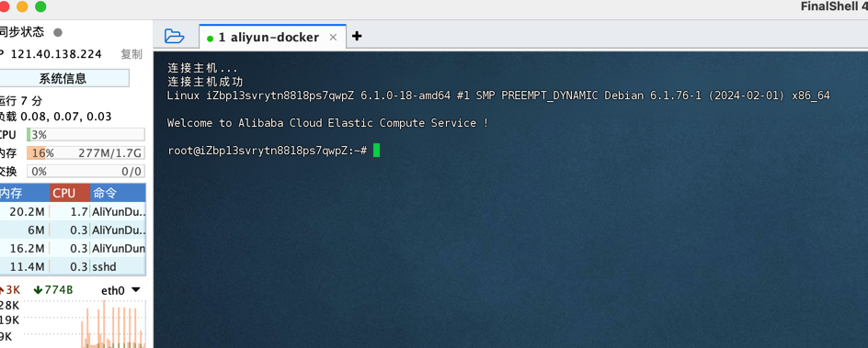
Task: Select the 1 aliyun-docker tab
Action: (272, 37)
